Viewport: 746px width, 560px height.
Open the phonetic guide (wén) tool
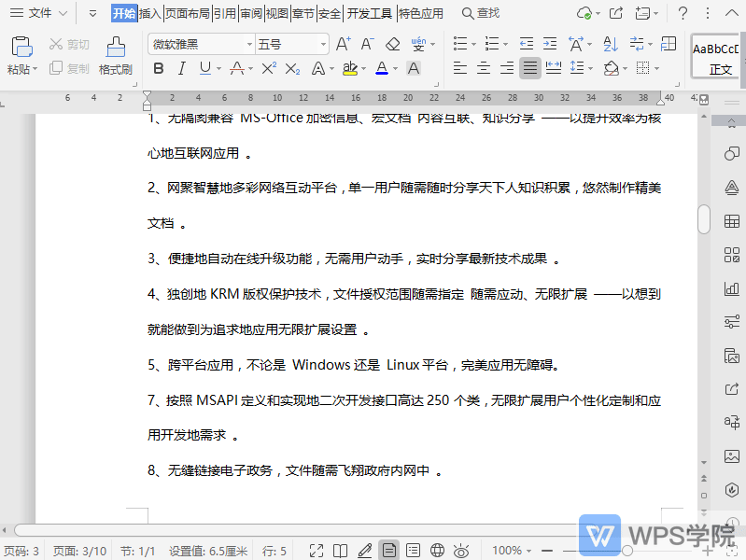[x=418, y=44]
